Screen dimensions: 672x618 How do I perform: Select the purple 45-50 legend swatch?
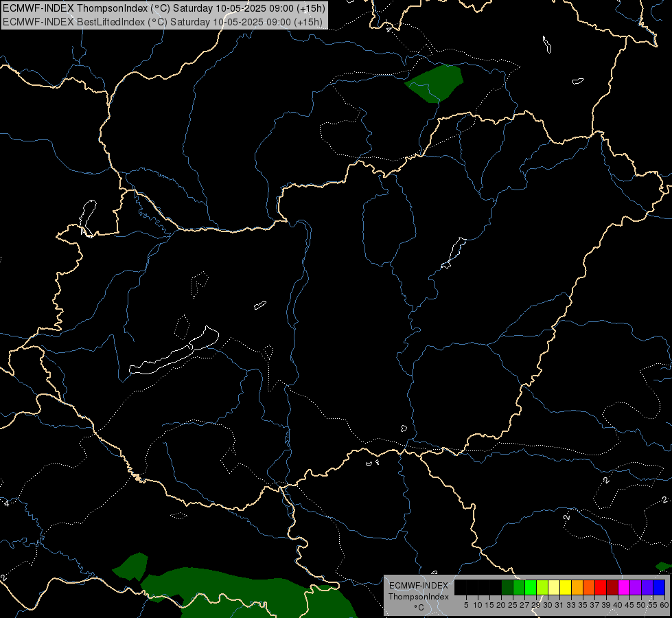636,587
